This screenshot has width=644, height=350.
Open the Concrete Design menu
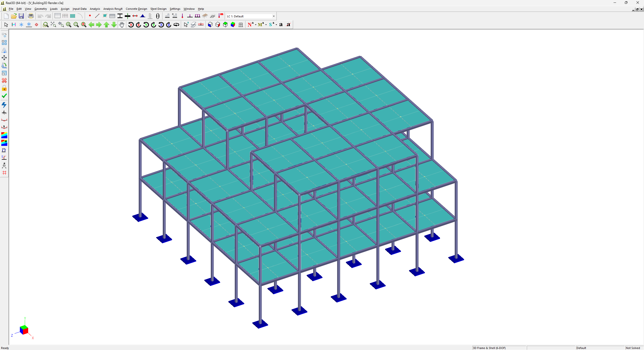pyautogui.click(x=136, y=9)
